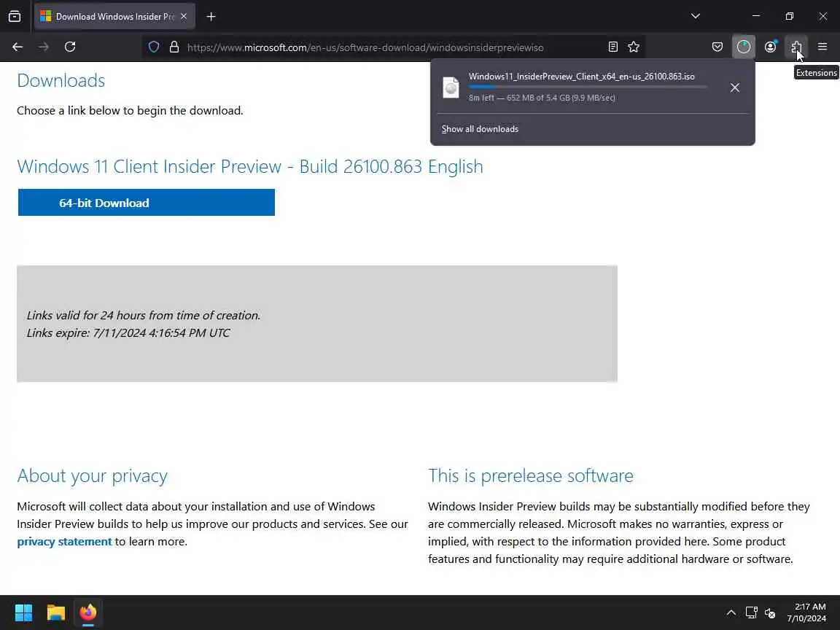
Task: Open File Explorer from the taskbar
Action: pyautogui.click(x=55, y=612)
